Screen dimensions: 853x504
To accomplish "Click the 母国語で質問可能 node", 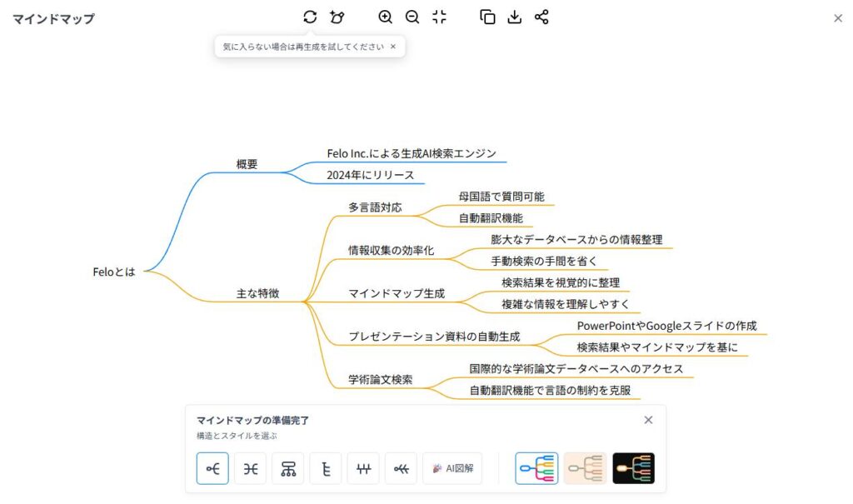I will point(501,197).
